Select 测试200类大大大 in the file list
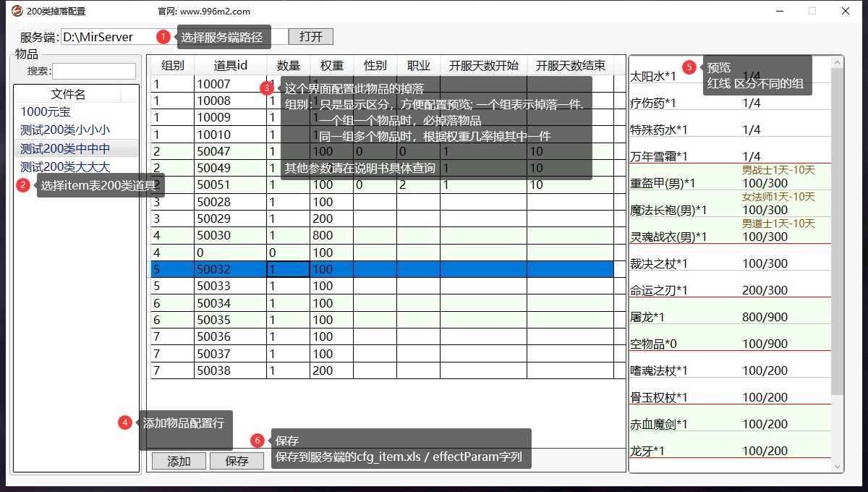 65,167
